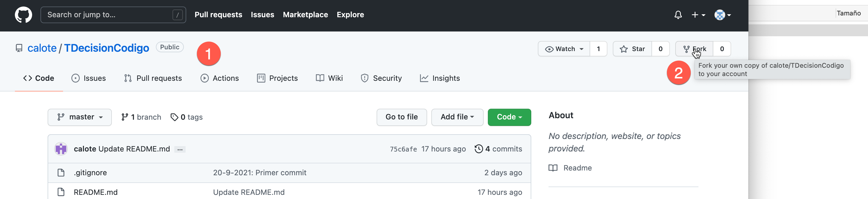The image size is (868, 199).
Task: Switch to the Issues tab
Action: [88, 78]
